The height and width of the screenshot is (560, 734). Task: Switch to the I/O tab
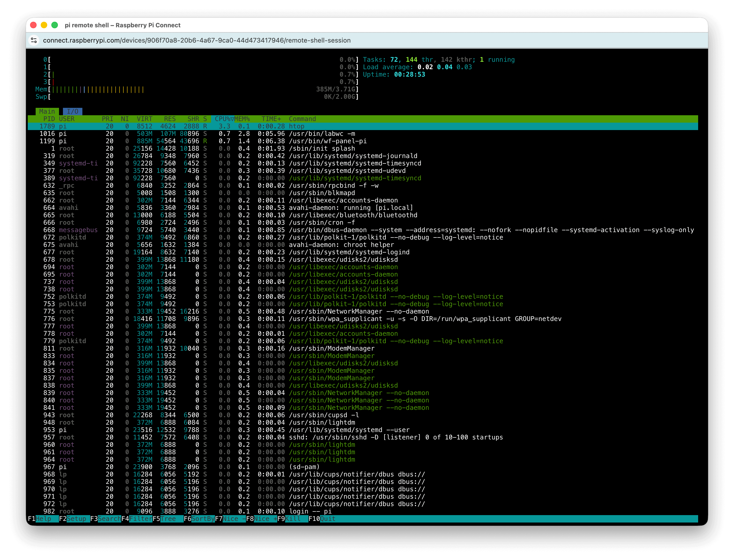(72, 111)
